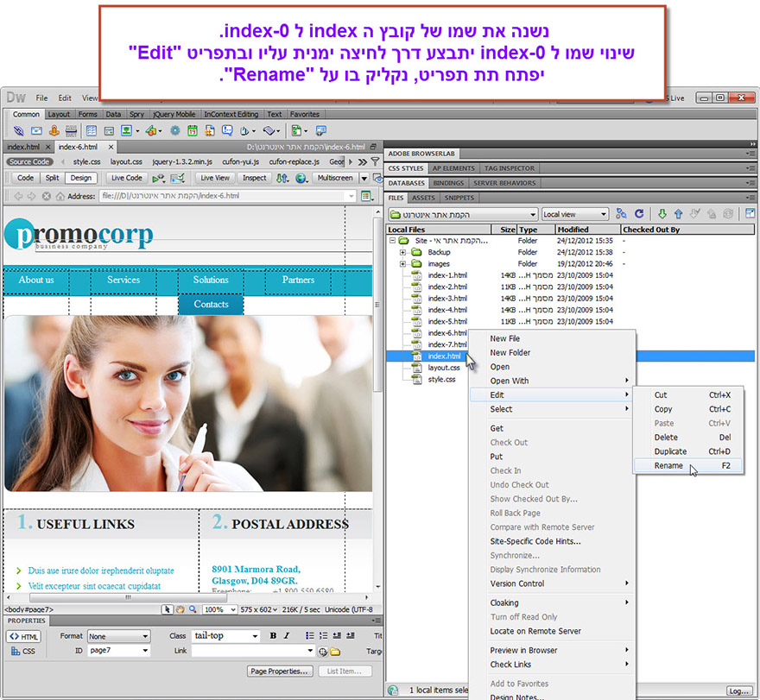Click the Modified column header
The width and height of the screenshot is (760, 700).
[x=587, y=230]
